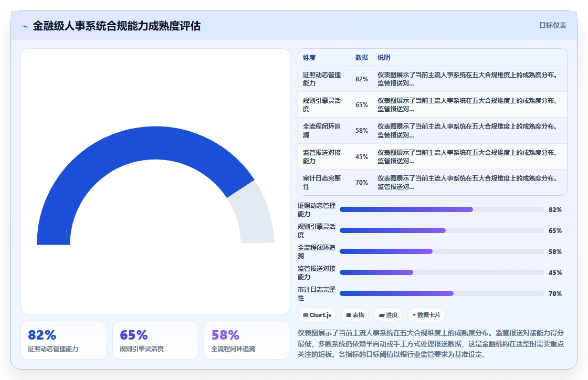Click the 规则引擎灵活度 65% progress bar
588x380 pixels.
[442, 230]
